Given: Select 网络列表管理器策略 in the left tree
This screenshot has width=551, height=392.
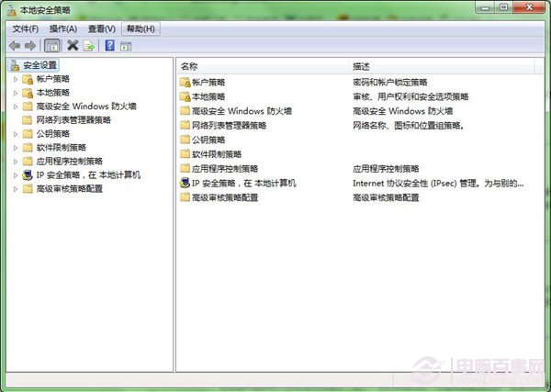Looking at the screenshot, I should 73,119.
